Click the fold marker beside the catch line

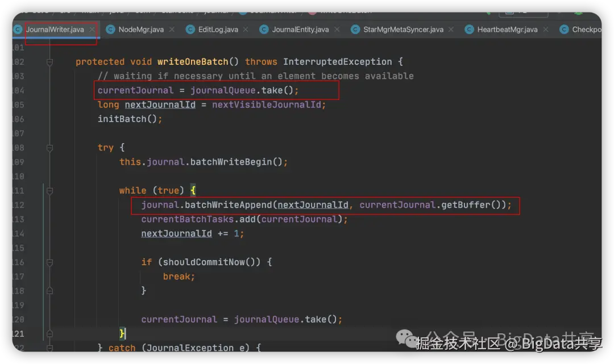click(49, 348)
